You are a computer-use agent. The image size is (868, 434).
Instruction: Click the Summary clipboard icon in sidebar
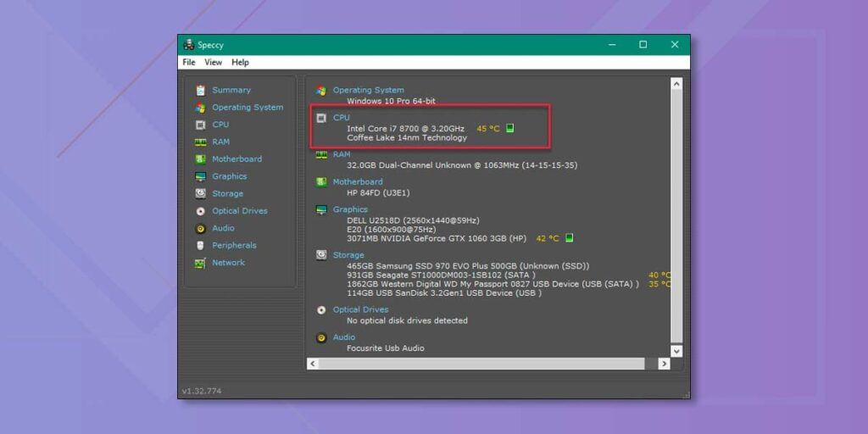200,90
